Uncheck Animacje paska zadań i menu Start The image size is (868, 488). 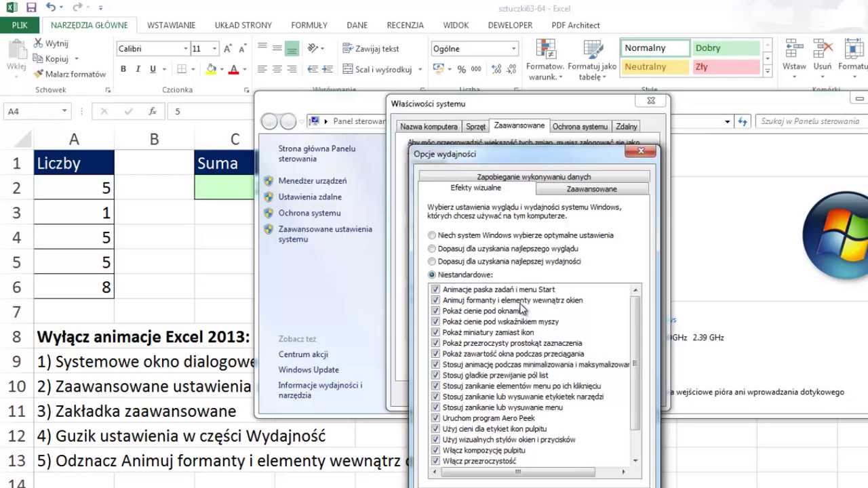[435, 289]
